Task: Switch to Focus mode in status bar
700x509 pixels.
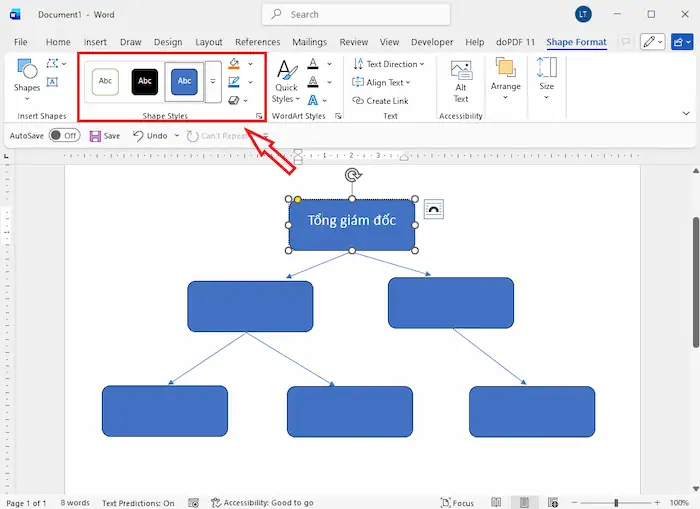Action: pyautogui.click(x=457, y=502)
